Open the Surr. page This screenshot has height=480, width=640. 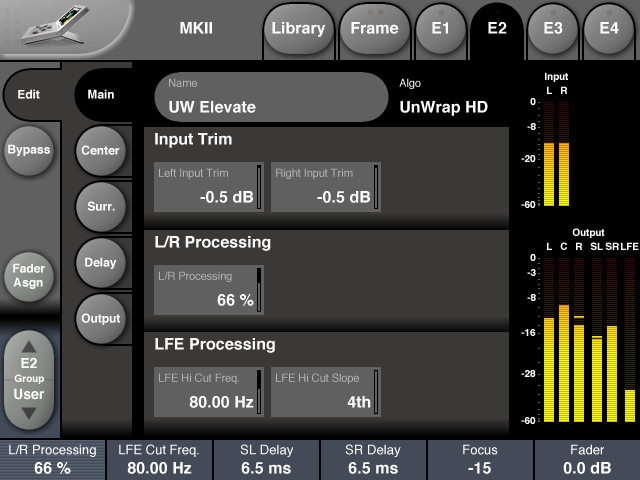tap(101, 207)
